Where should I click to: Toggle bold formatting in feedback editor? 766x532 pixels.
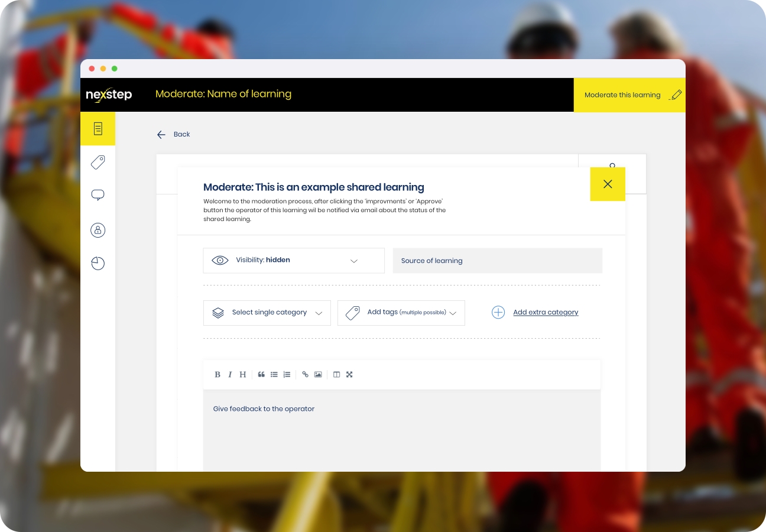point(218,374)
